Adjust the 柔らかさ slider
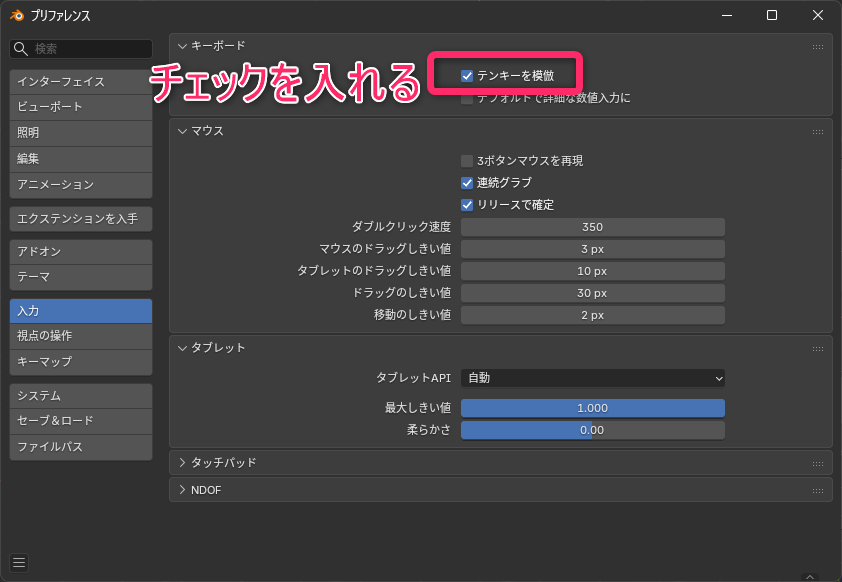 click(592, 430)
